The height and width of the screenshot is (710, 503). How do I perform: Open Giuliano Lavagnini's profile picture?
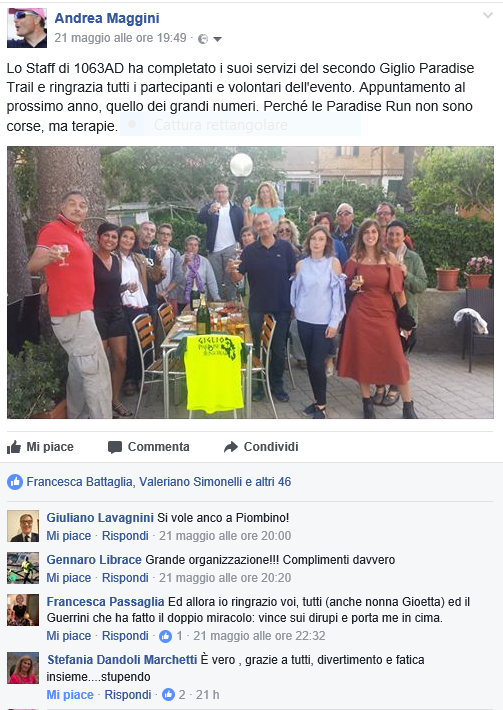pyautogui.click(x=23, y=526)
